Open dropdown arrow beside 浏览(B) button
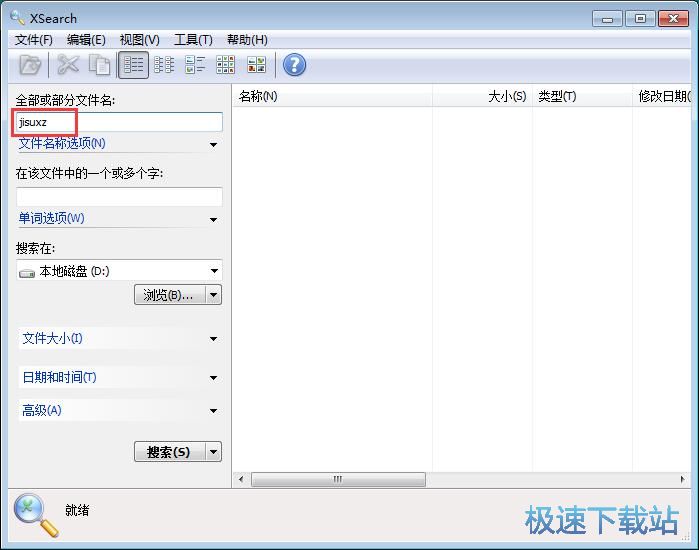Image resolution: width=699 pixels, height=550 pixels. 214,295
